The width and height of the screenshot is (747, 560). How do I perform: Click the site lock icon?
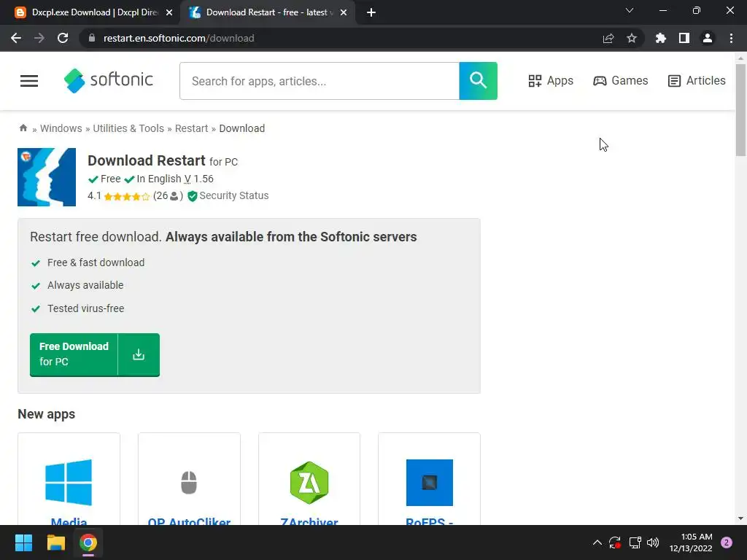[x=92, y=38]
